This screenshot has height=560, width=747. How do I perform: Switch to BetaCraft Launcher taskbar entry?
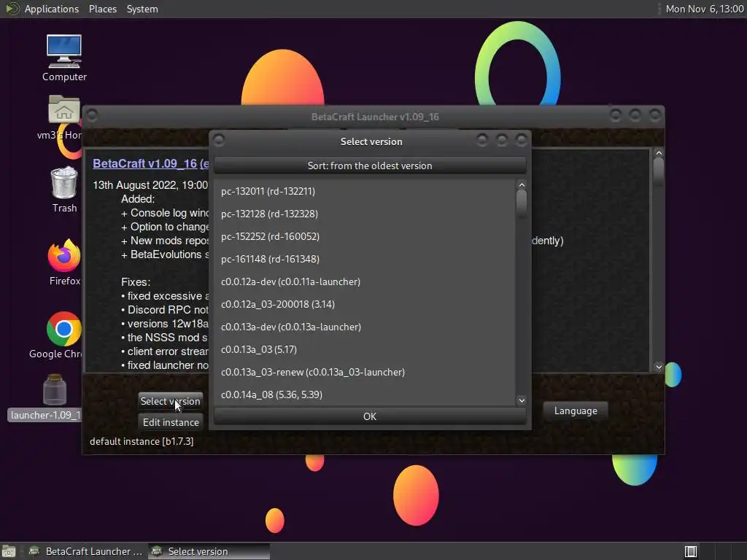[x=86, y=551]
